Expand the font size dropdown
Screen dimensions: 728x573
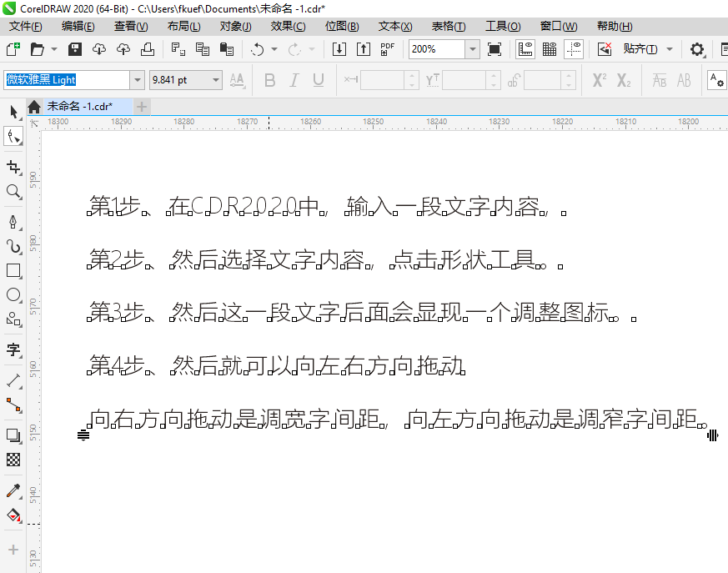click(x=215, y=80)
